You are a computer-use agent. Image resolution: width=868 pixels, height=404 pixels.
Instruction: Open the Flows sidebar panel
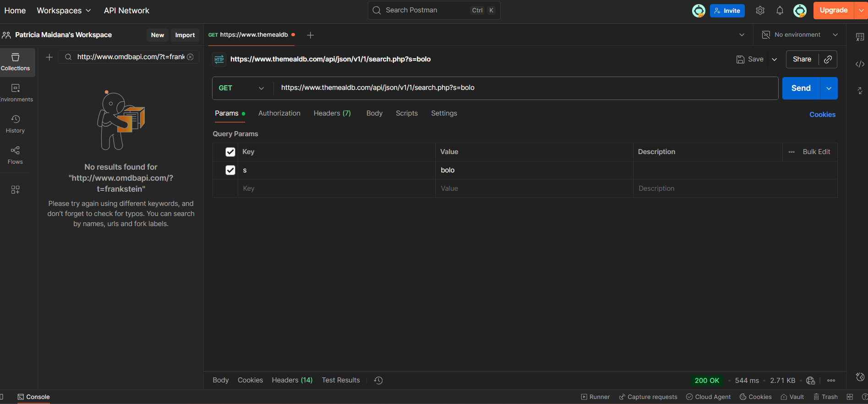[x=15, y=155]
